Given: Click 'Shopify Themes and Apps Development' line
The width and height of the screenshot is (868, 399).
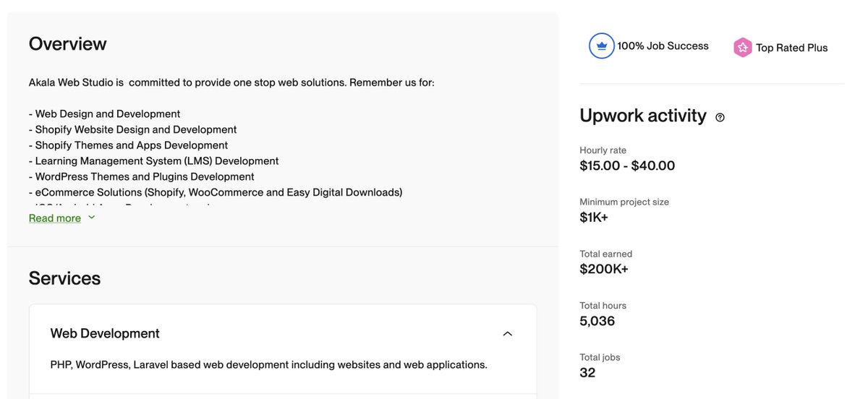Looking at the screenshot, I should 129,145.
